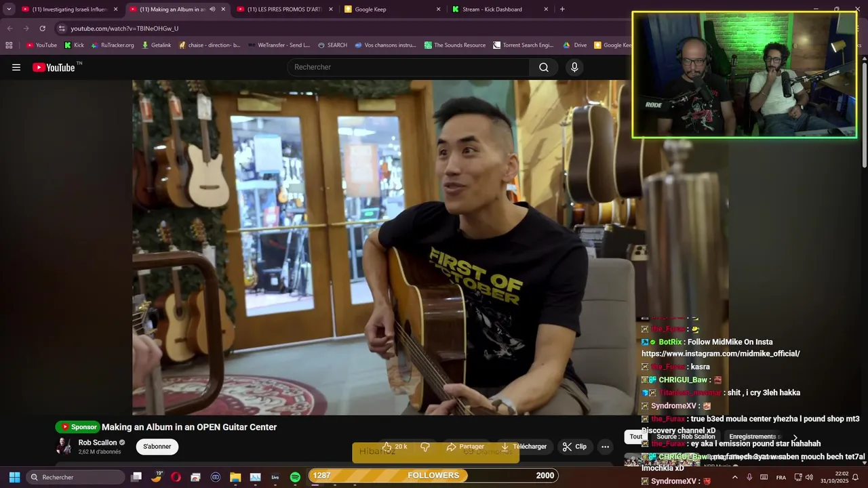Open Vos chansons instru bookmark
The width and height of the screenshot is (868, 488).
[386, 45]
